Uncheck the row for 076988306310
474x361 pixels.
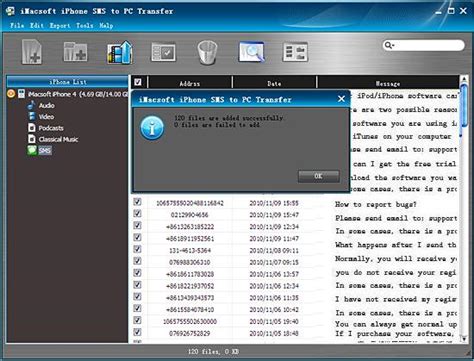137,261
